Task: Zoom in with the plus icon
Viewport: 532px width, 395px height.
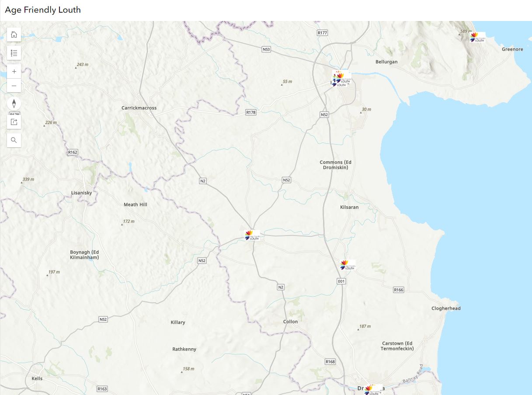Action: [x=14, y=71]
